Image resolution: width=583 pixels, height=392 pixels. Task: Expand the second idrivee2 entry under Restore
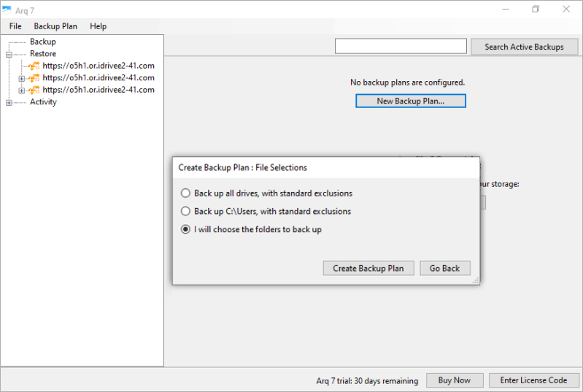[x=22, y=79]
